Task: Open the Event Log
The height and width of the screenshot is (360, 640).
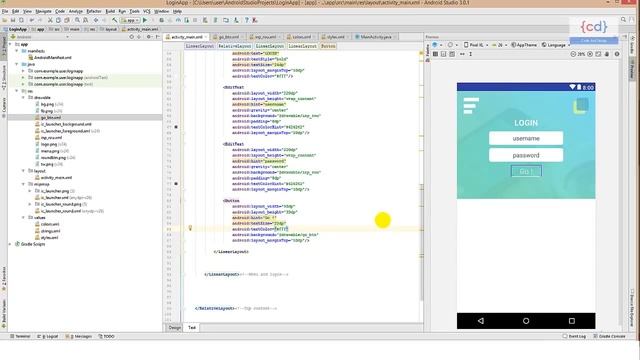Action: tap(574, 336)
